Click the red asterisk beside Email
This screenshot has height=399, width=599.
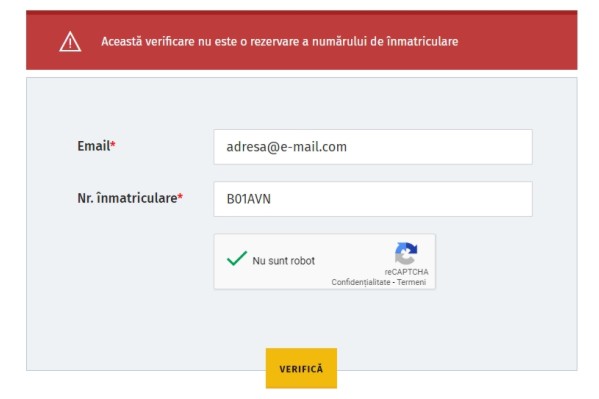pos(113,144)
